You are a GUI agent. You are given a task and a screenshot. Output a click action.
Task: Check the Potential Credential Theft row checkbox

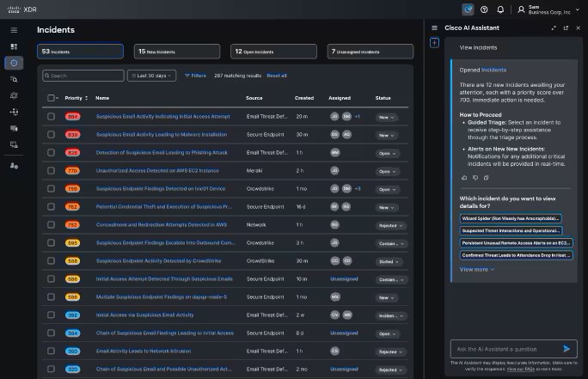pos(51,206)
